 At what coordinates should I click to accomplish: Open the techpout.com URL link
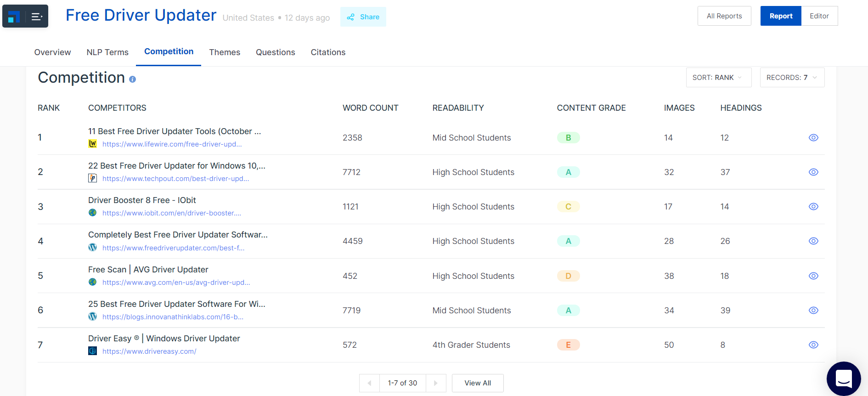click(x=176, y=179)
